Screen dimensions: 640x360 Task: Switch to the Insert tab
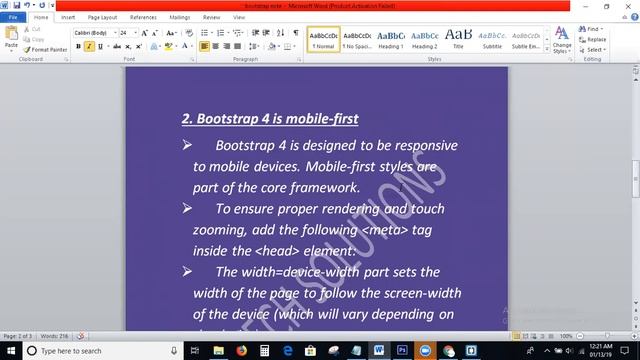click(x=68, y=17)
